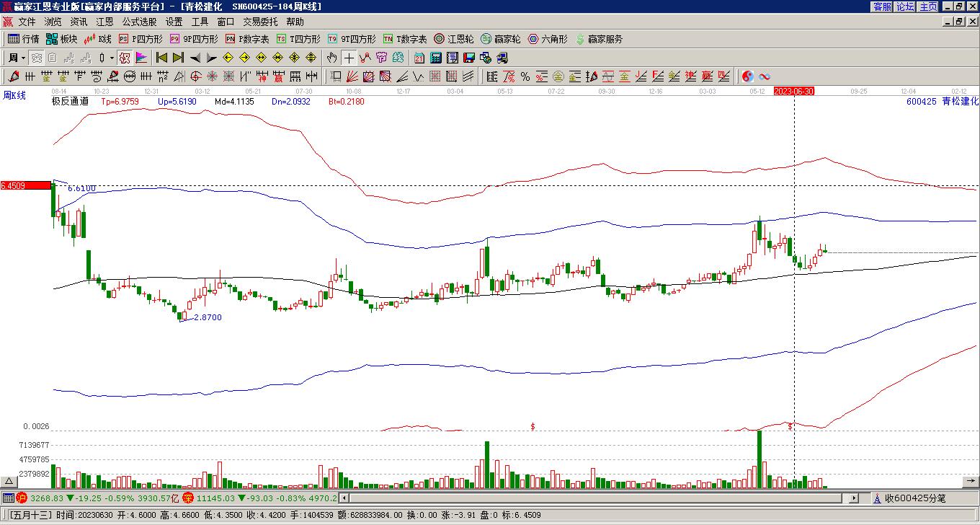Click the blue-red infinity loop icon
The image size is (980, 525).
(x=765, y=76)
